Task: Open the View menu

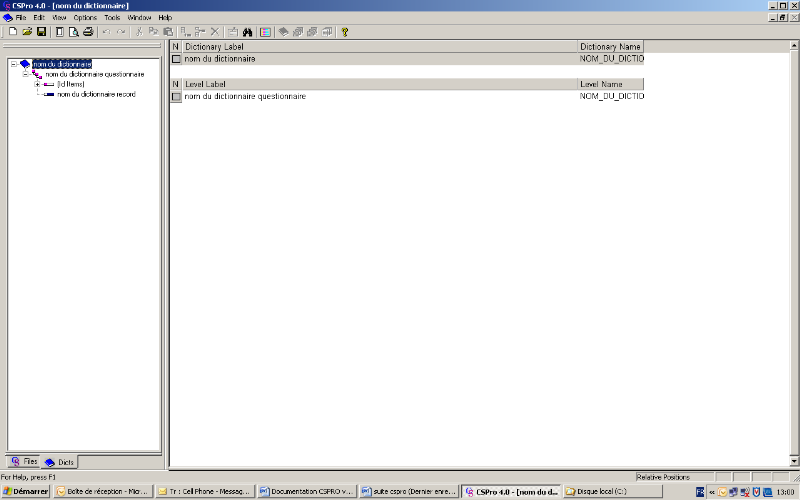Action: click(59, 17)
